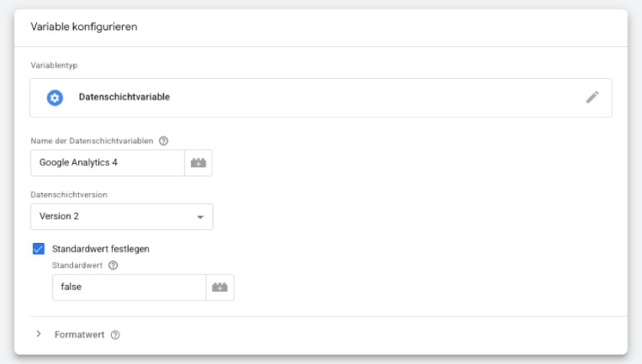642x364 pixels.
Task: Show help for Formatwert
Action: (115, 335)
